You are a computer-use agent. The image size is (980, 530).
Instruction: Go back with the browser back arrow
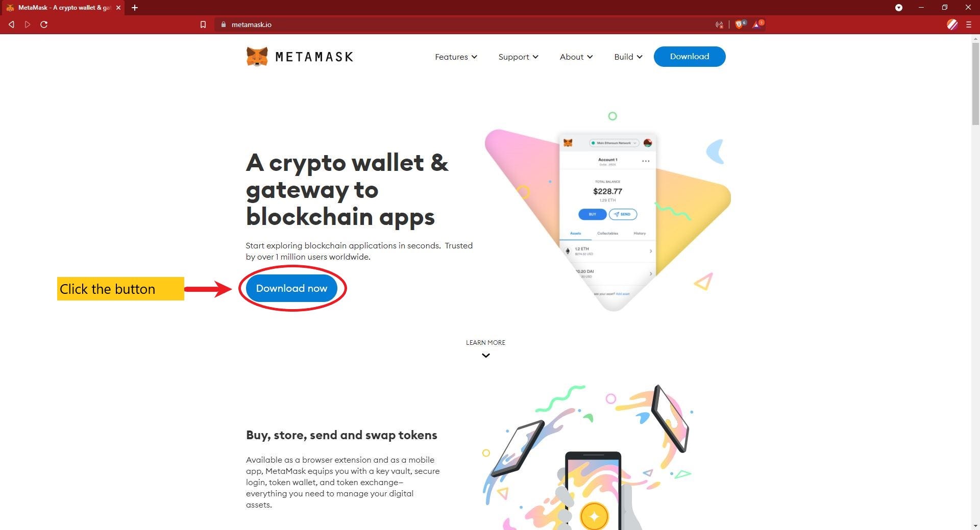tap(11, 24)
